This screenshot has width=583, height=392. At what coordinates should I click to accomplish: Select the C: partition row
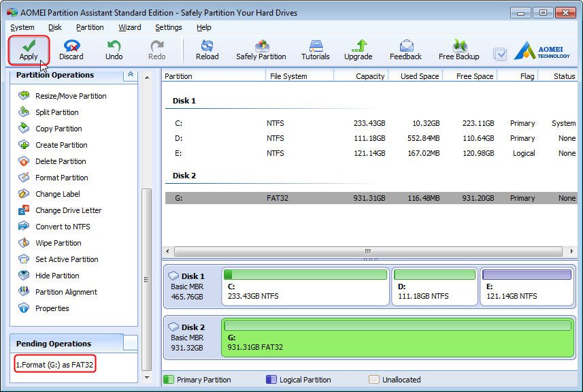[370, 123]
